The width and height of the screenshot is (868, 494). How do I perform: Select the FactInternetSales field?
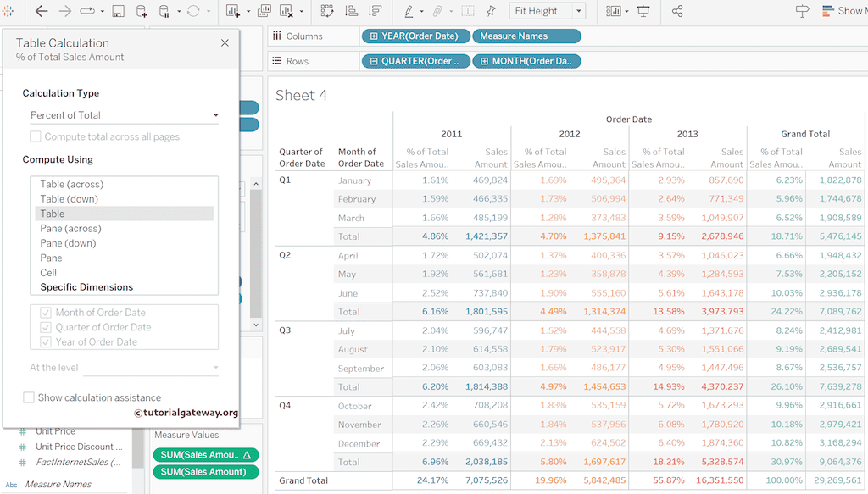[x=77, y=462]
